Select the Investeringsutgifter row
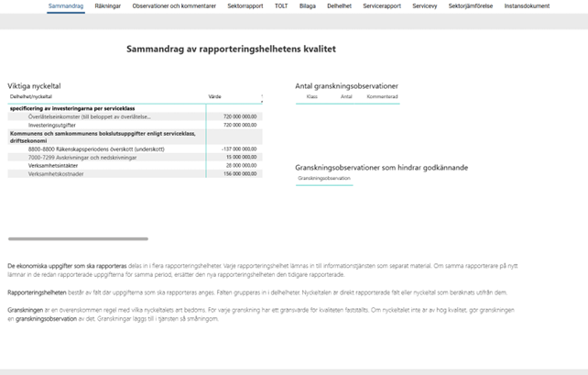 tap(53, 125)
